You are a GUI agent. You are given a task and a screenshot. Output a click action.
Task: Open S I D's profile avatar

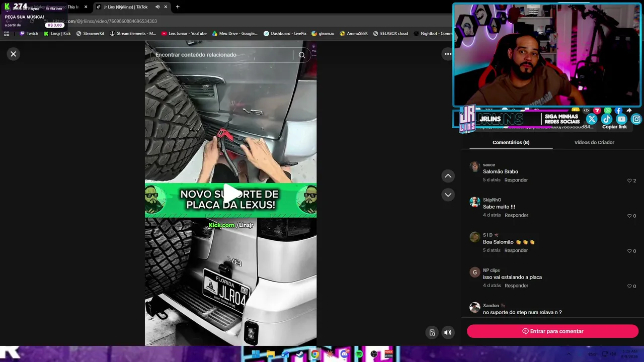(x=474, y=237)
